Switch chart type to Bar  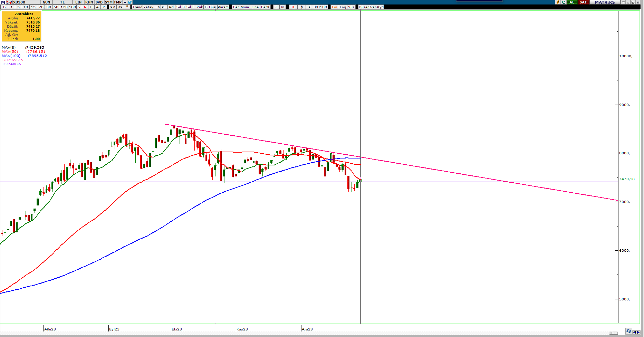236,7
